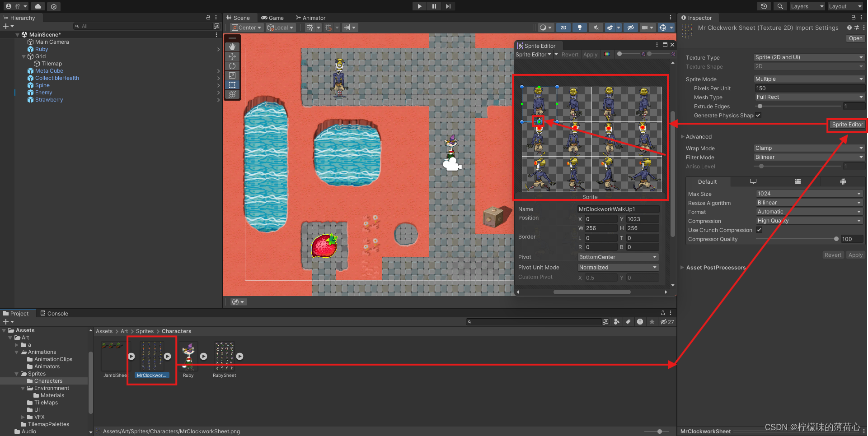Select the Ruby thumbnail in the Project panel
Viewport: 868px width, 436px height.
pos(188,357)
